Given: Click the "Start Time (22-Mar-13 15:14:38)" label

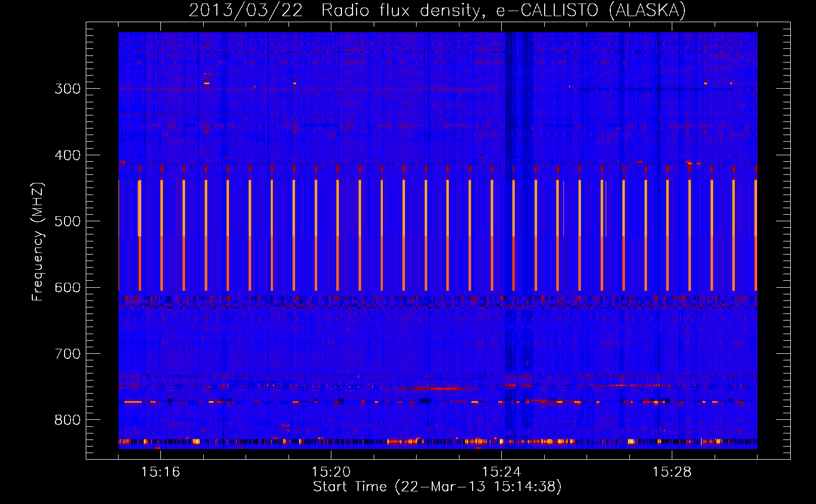Looking at the screenshot, I should 437,487.
